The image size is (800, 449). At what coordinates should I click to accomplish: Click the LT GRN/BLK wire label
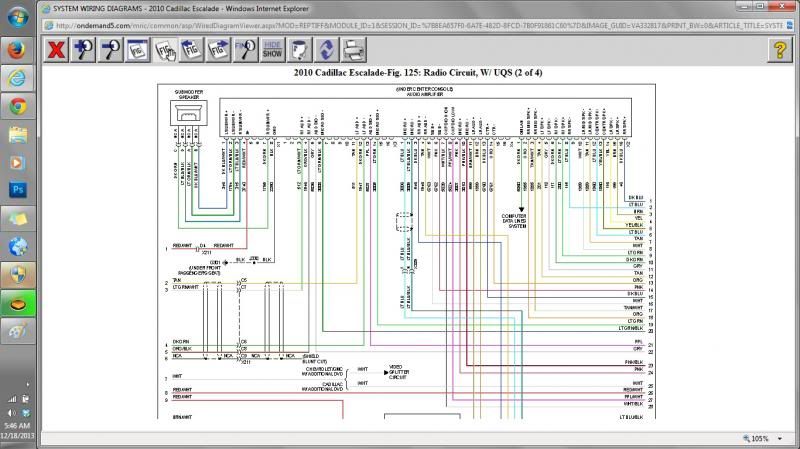point(631,328)
